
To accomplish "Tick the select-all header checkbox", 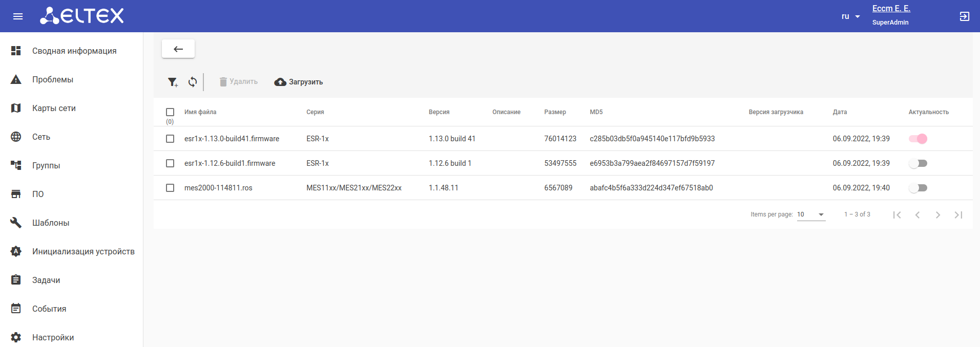I will (x=170, y=112).
